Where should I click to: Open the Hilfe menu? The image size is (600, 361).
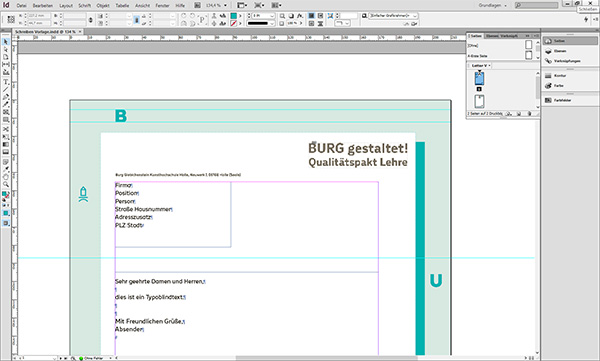click(x=180, y=6)
